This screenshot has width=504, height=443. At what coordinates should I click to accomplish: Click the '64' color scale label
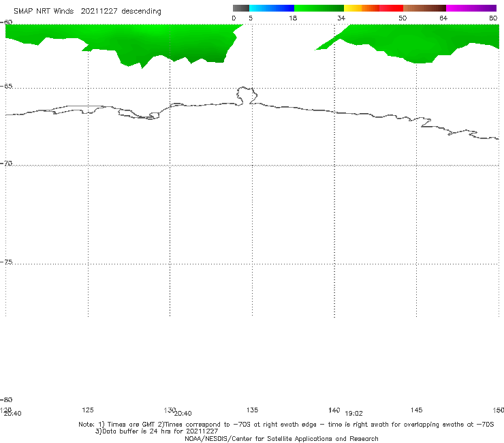(x=443, y=18)
